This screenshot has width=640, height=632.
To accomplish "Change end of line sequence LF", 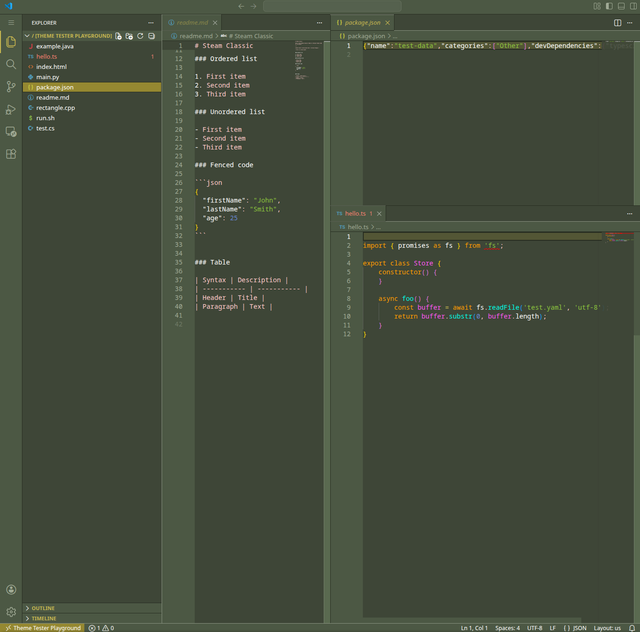I will (552, 628).
